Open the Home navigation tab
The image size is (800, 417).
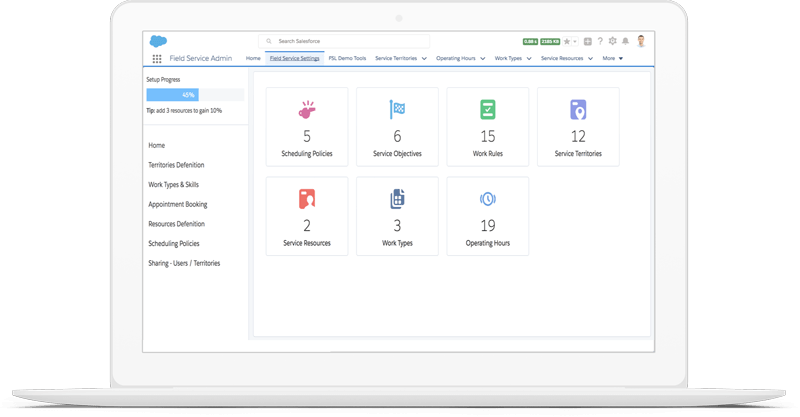[253, 59]
